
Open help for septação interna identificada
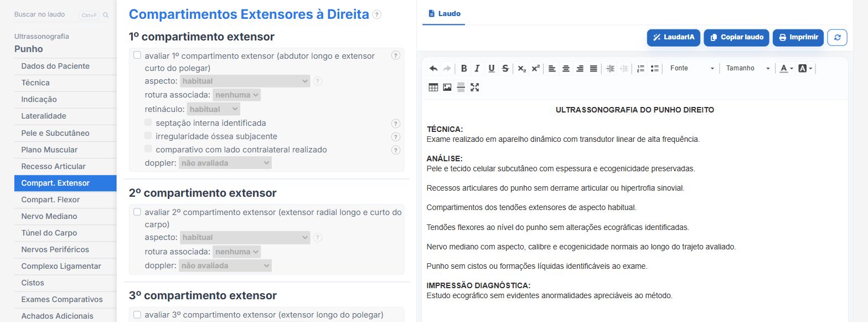click(395, 124)
